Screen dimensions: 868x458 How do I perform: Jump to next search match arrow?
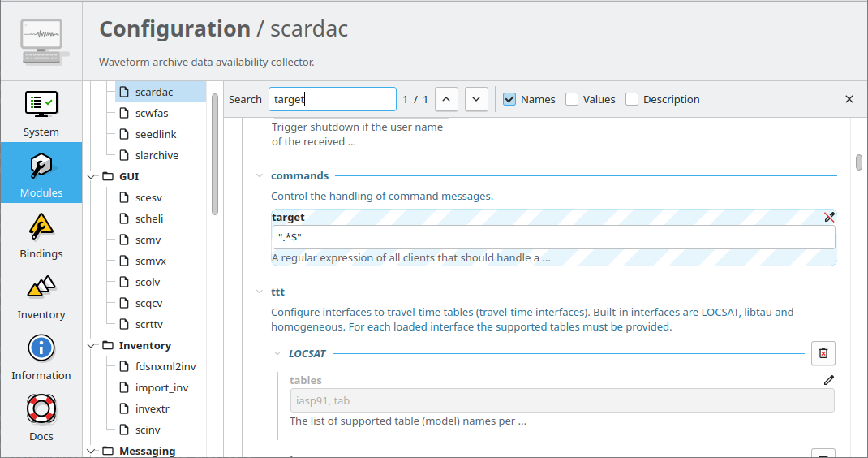[x=476, y=99]
